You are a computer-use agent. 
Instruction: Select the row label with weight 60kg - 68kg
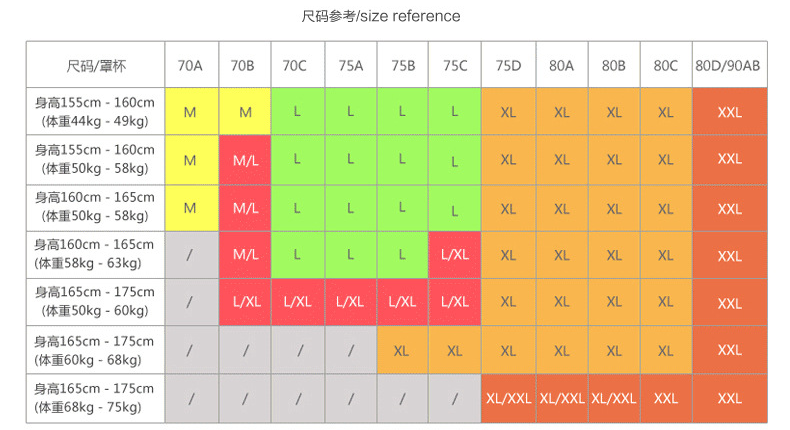(95, 350)
